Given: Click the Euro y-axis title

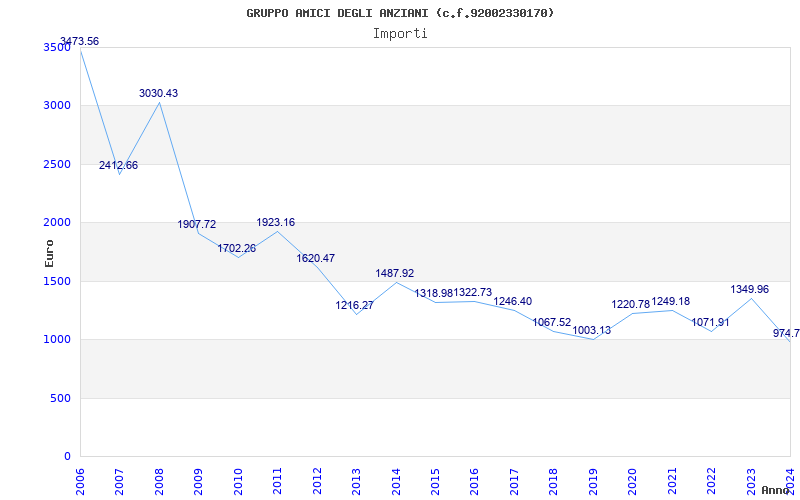Looking at the screenshot, I should pos(49,253).
